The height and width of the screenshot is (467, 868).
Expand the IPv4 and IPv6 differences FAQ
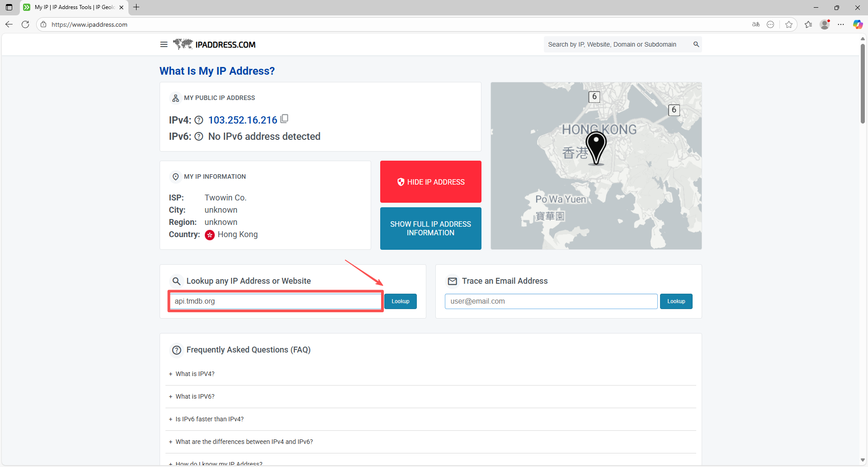pos(430,442)
